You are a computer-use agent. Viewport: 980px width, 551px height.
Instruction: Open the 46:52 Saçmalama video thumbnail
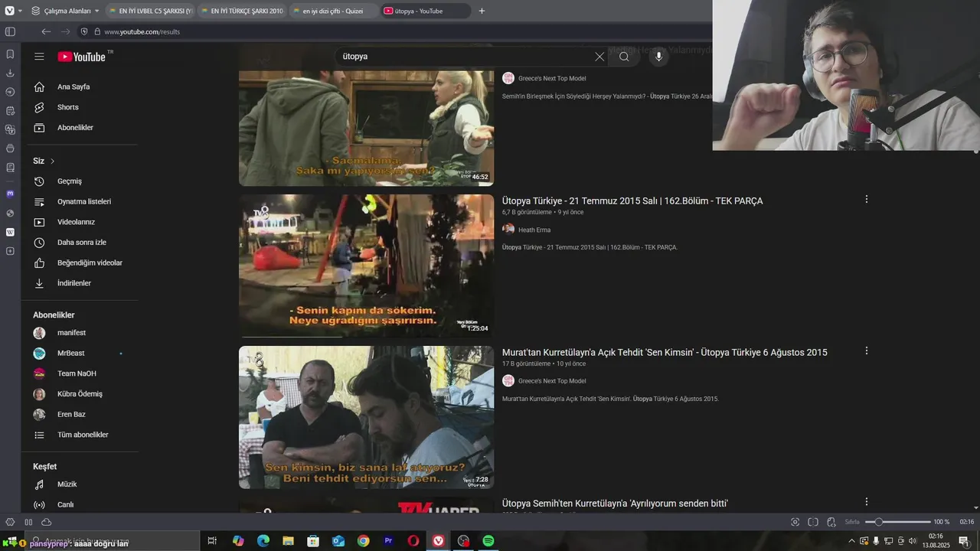366,128
